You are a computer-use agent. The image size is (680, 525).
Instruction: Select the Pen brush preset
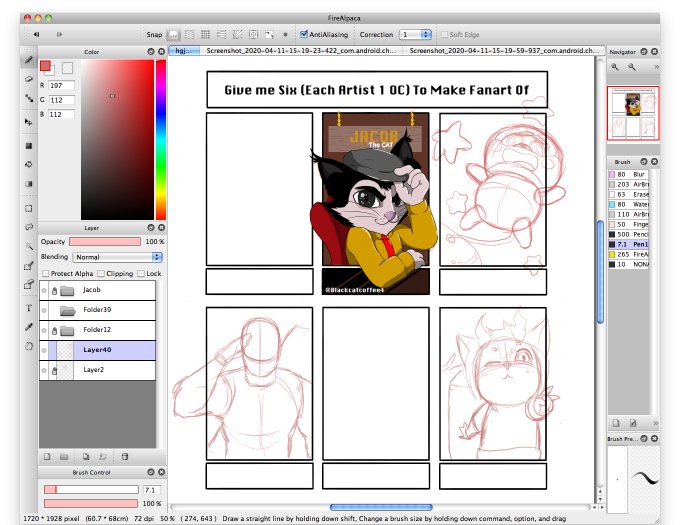(628, 244)
